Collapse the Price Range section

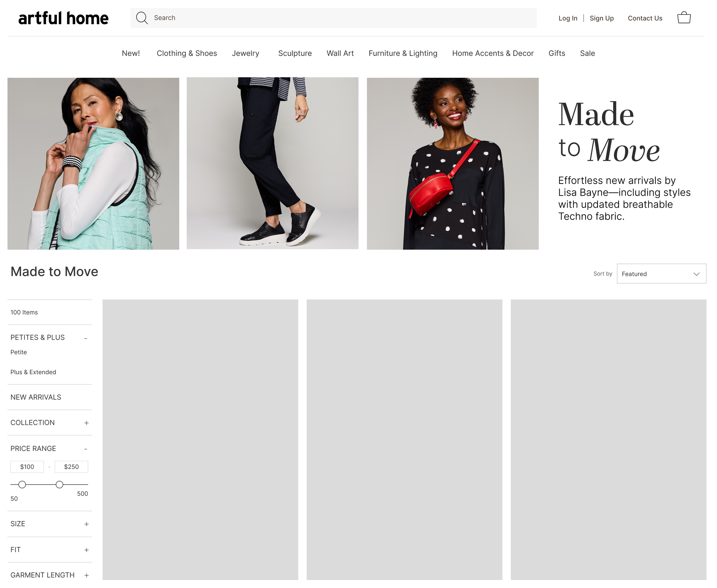pos(86,449)
